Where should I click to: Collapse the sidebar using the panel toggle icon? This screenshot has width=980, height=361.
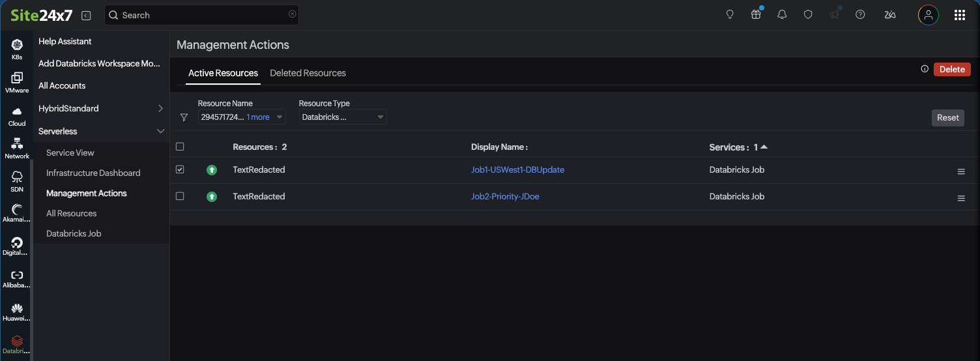pyautogui.click(x=86, y=15)
